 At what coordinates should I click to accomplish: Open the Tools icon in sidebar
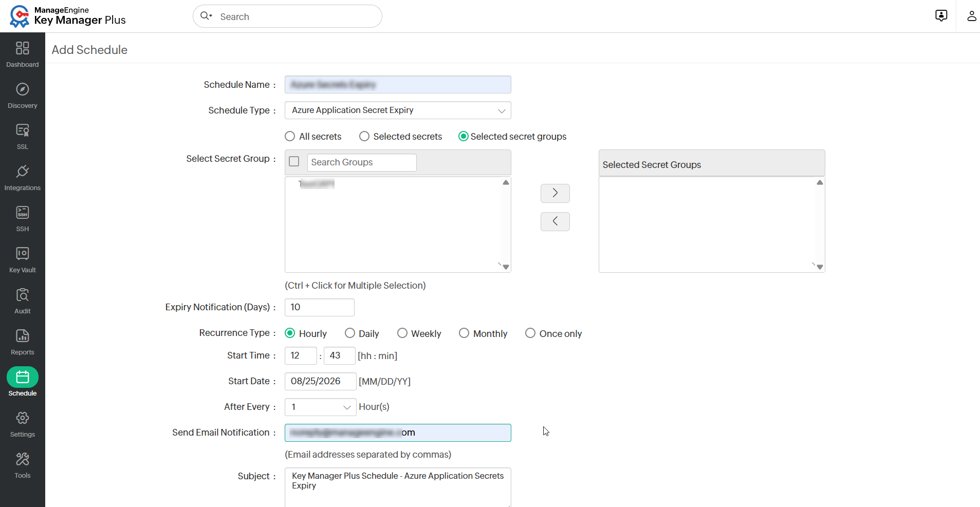pos(23,459)
